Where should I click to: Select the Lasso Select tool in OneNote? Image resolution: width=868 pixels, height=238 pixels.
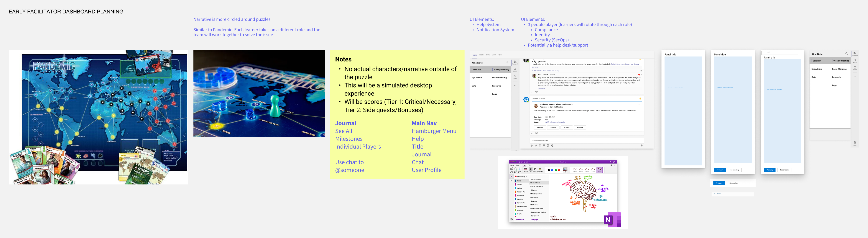pos(516,170)
